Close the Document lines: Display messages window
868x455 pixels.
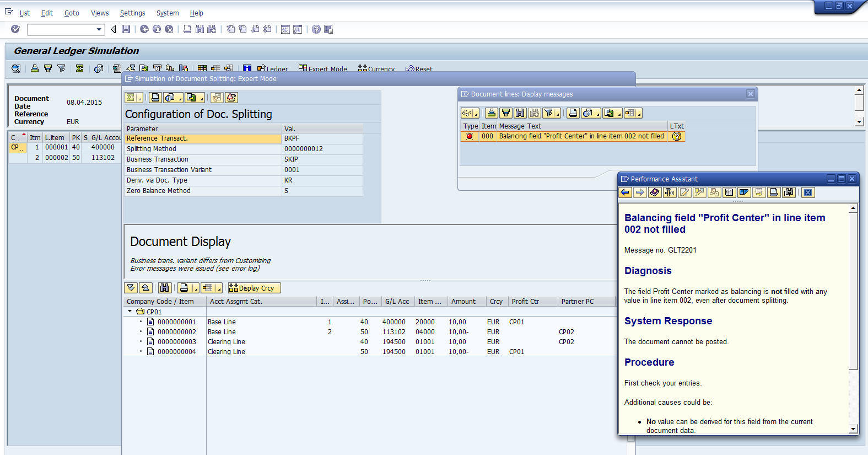pyautogui.click(x=751, y=94)
